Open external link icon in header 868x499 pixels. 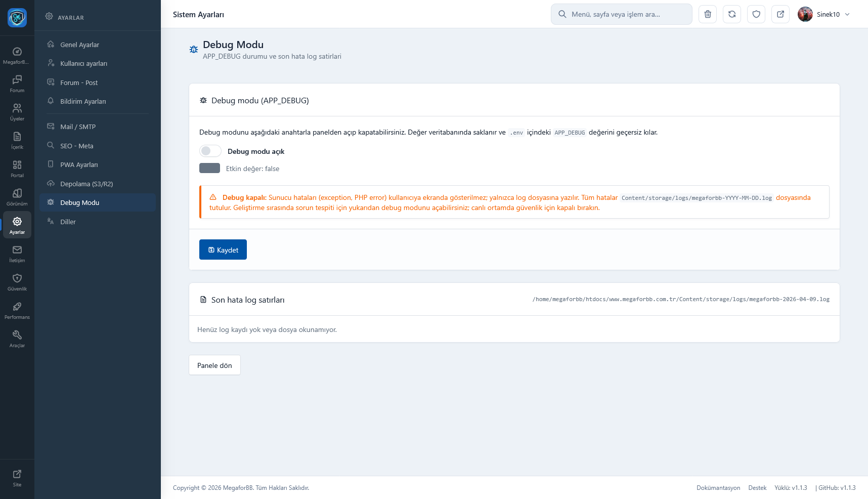[780, 14]
